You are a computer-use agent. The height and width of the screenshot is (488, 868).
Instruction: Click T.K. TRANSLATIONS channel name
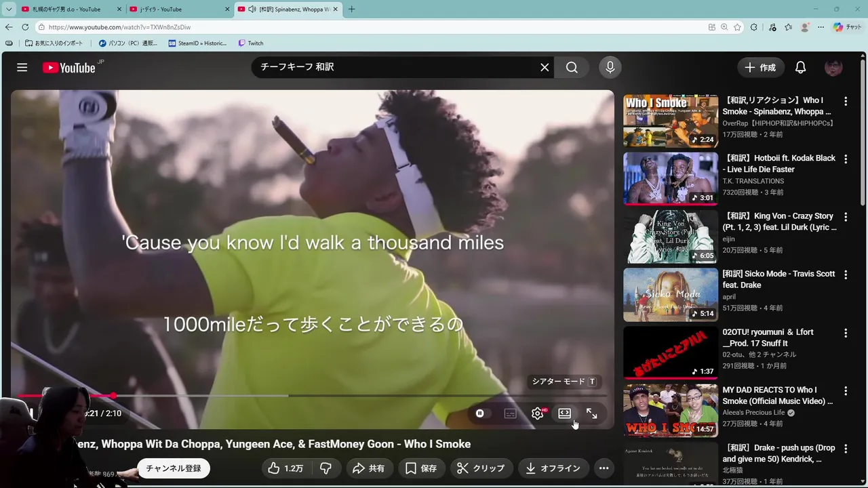coord(753,181)
